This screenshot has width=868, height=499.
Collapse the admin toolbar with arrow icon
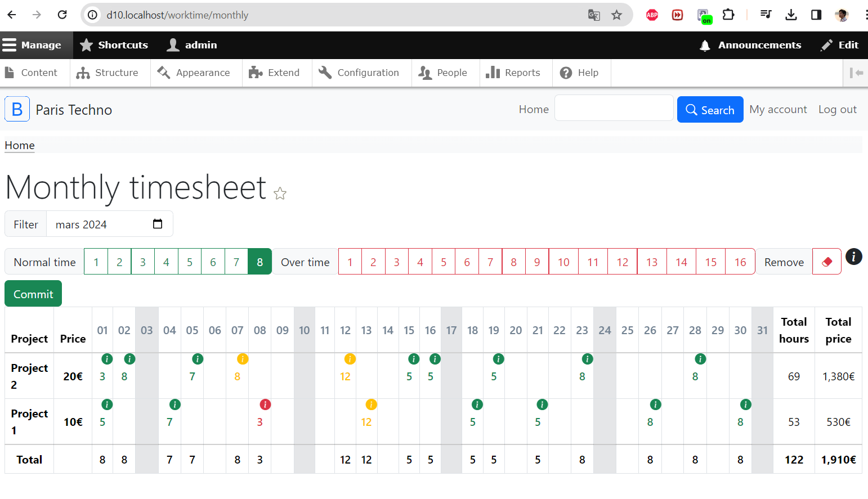coord(856,73)
